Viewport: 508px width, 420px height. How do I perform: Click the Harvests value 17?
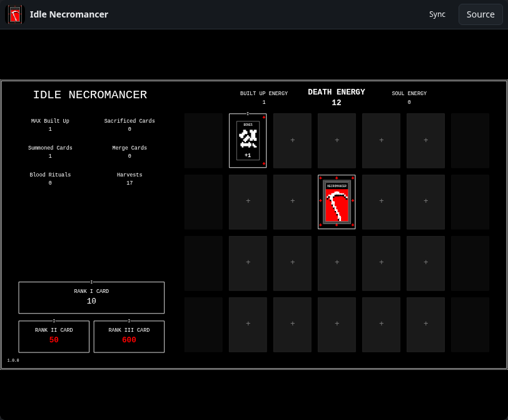coord(130,183)
